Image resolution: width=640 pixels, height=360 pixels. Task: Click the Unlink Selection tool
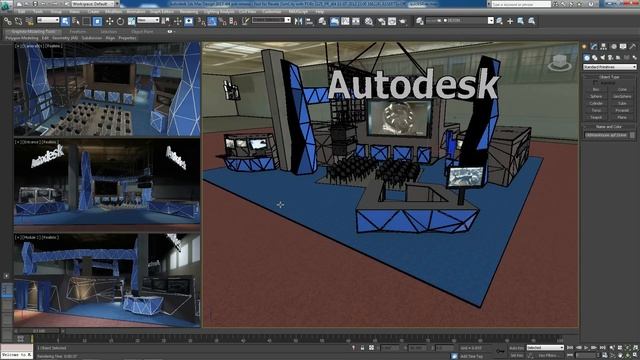(x=19, y=21)
